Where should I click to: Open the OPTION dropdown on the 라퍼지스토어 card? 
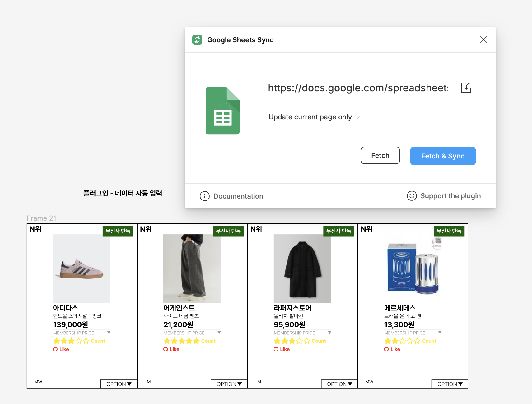339,384
